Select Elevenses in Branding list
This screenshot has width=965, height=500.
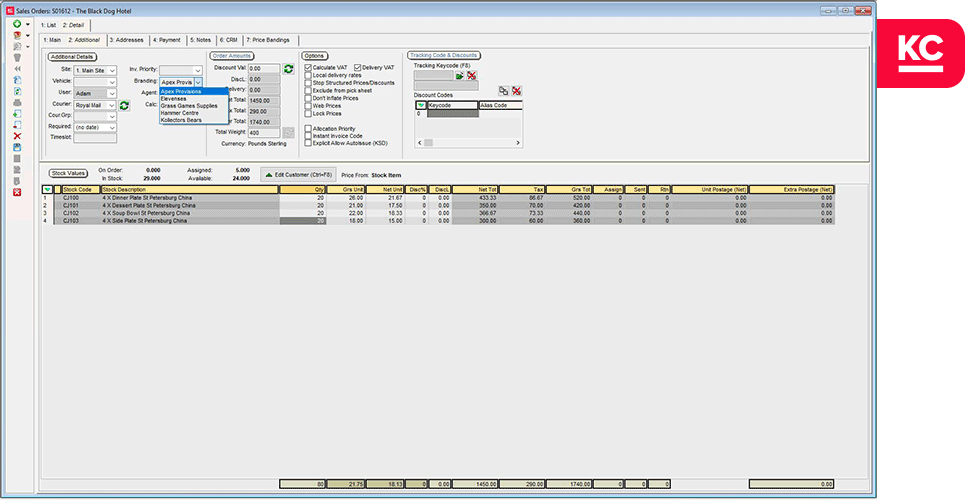coord(194,99)
